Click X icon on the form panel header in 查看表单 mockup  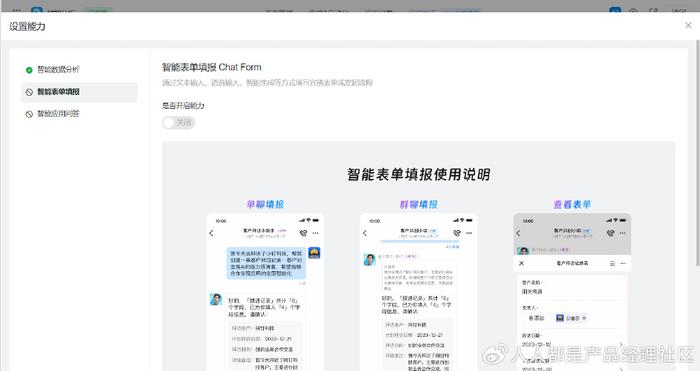pos(521,263)
